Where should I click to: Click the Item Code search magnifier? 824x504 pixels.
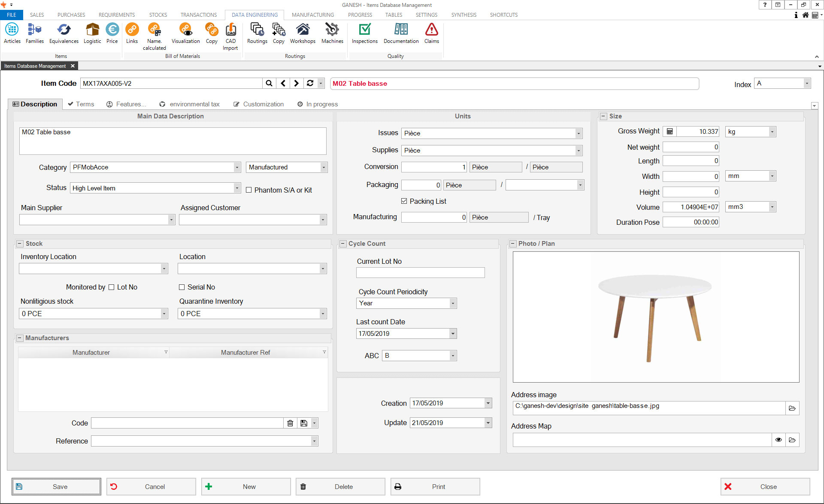tap(269, 83)
